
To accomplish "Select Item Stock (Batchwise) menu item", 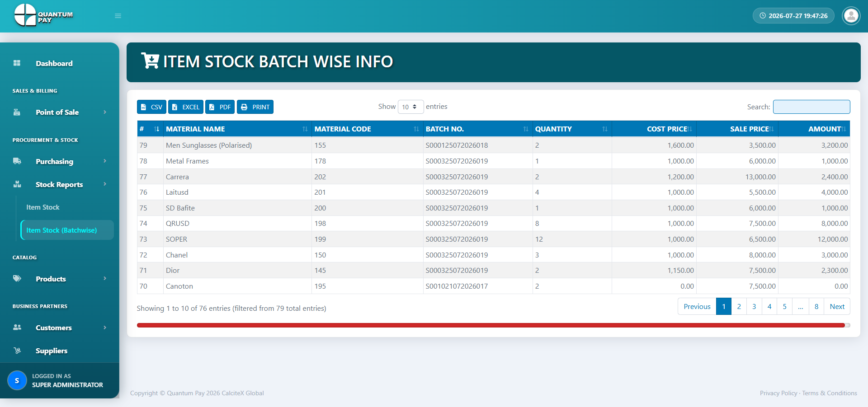I will click(x=67, y=230).
